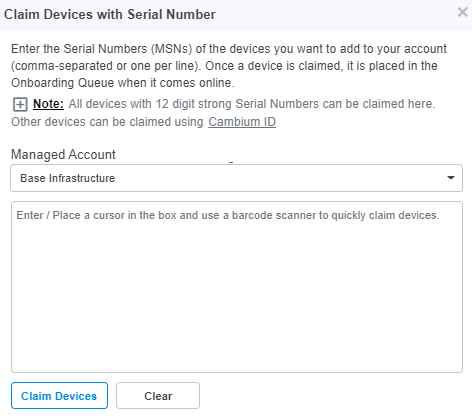Focus the serial numbers text area

pos(237,287)
